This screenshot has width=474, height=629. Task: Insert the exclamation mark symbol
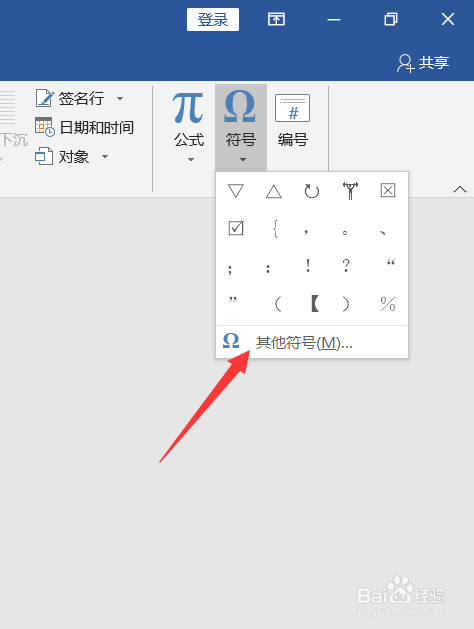[308, 266]
